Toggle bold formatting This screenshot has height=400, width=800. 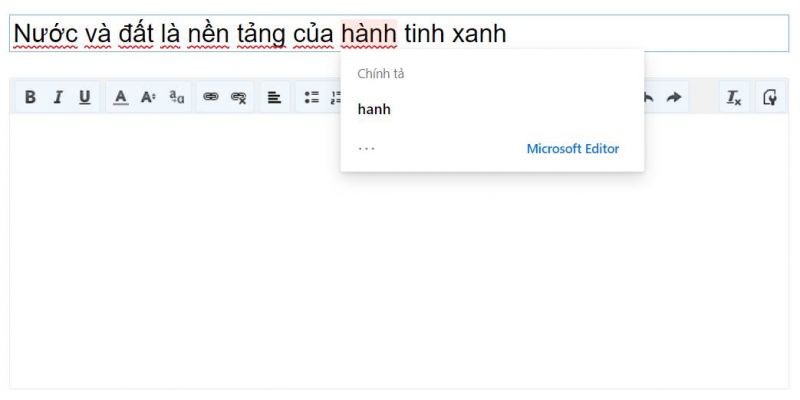[30, 97]
